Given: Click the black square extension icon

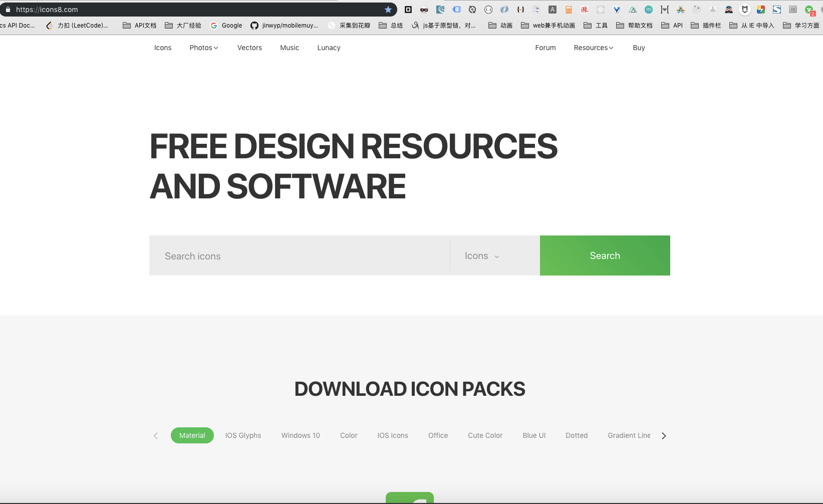Looking at the screenshot, I should [408, 10].
